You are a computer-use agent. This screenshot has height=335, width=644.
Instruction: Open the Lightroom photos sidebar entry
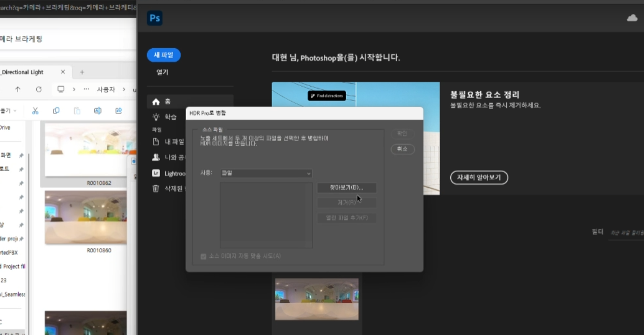(168, 173)
